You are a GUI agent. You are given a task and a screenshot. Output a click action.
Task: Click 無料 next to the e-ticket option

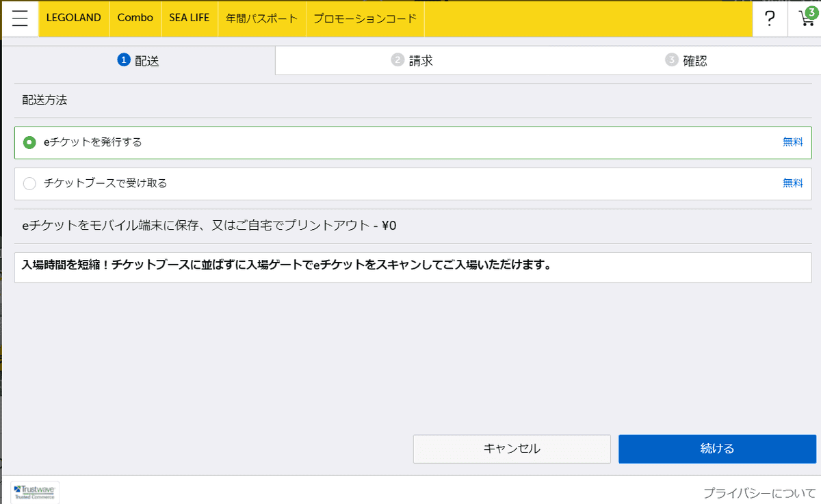[x=793, y=142]
